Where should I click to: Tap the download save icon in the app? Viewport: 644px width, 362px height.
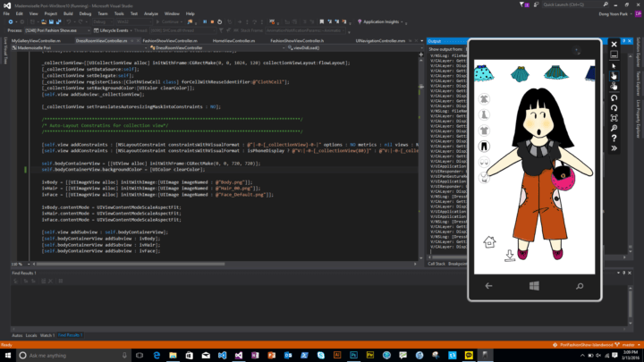click(x=510, y=256)
